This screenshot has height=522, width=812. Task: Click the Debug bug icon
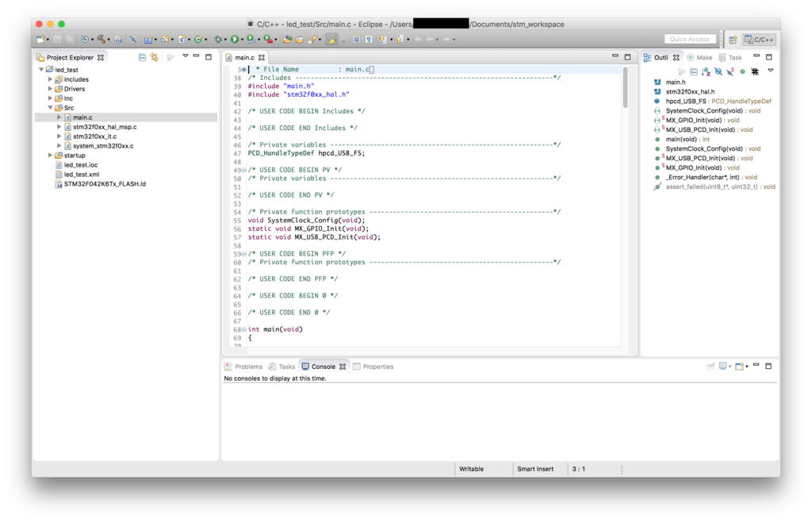[x=218, y=40]
